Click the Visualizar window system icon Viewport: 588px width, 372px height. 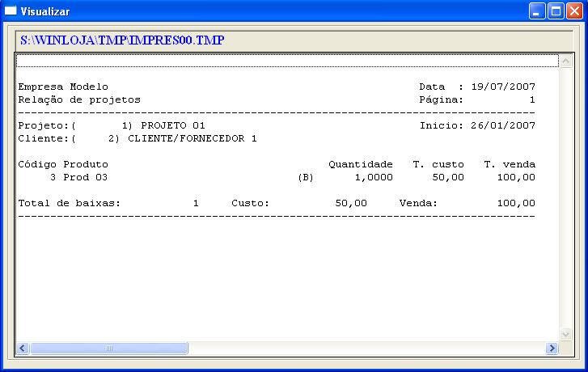pyautogui.click(x=11, y=11)
